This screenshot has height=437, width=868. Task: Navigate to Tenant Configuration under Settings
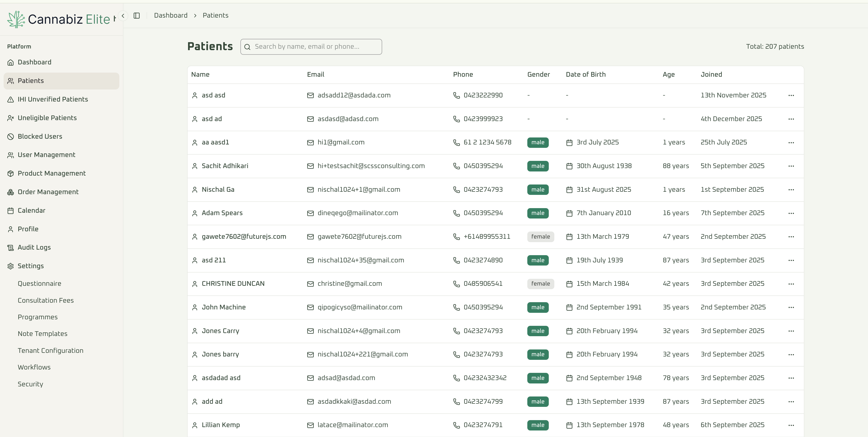(x=51, y=350)
